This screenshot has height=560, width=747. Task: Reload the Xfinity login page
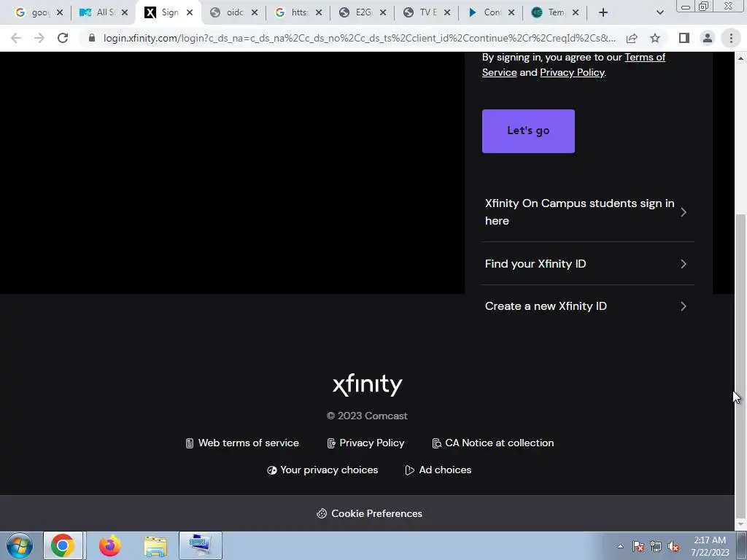(63, 38)
